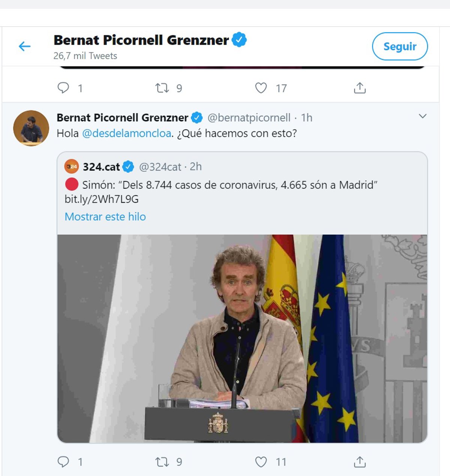Image resolution: width=450 pixels, height=476 pixels.
Task: Click the Seguir follow button
Action: pyautogui.click(x=399, y=46)
